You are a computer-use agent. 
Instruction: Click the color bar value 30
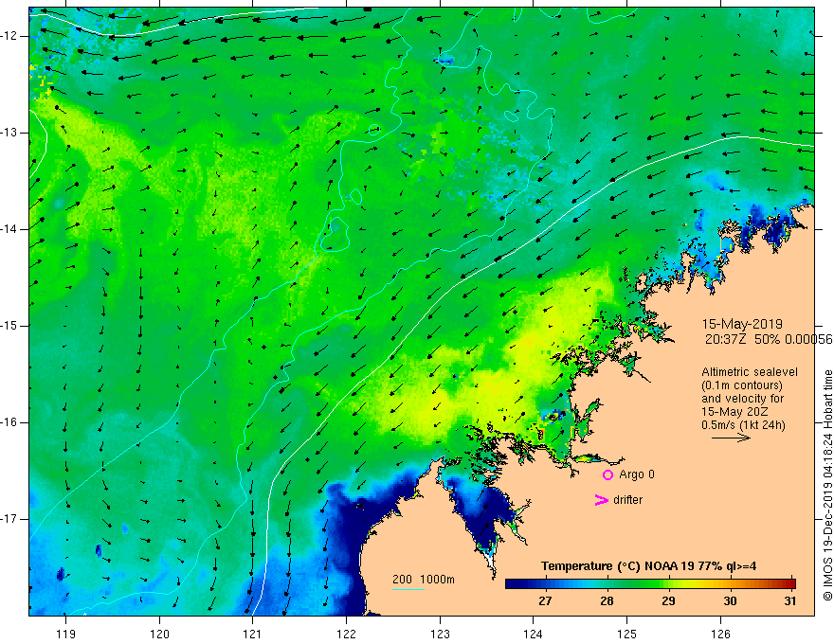[730, 601]
